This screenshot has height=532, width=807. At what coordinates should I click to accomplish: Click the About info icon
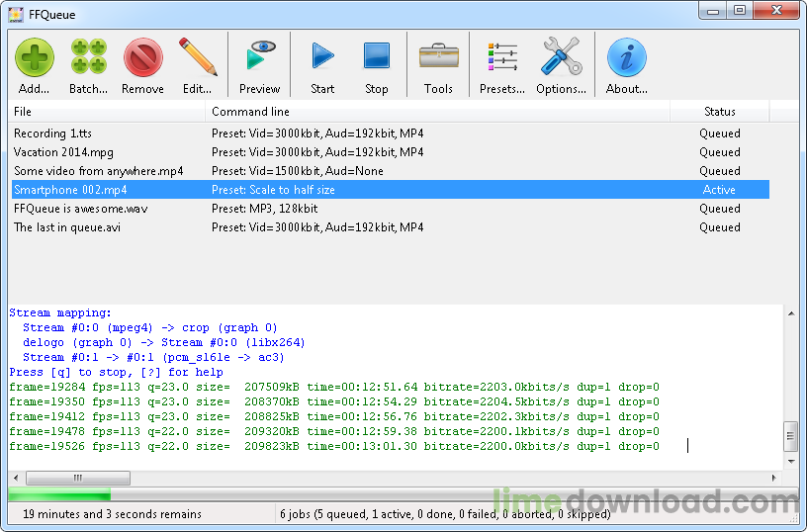click(x=626, y=59)
